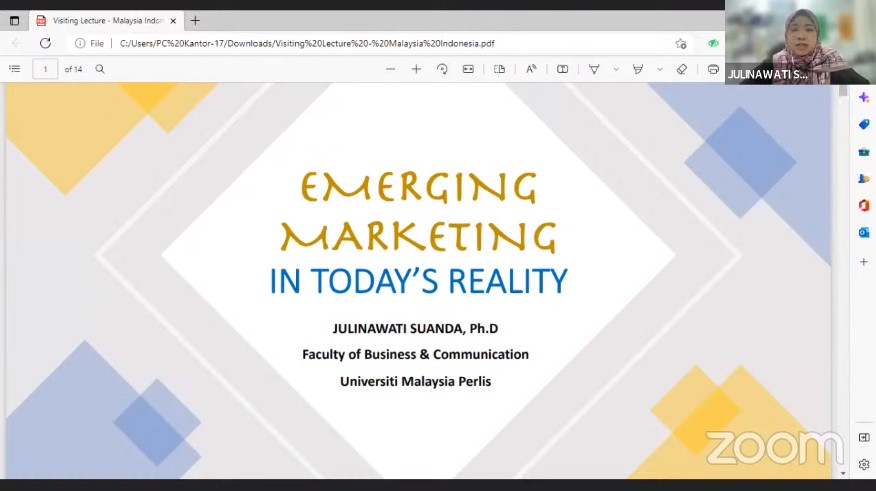Click the PDF vertical scrollbar thumb

click(843, 90)
